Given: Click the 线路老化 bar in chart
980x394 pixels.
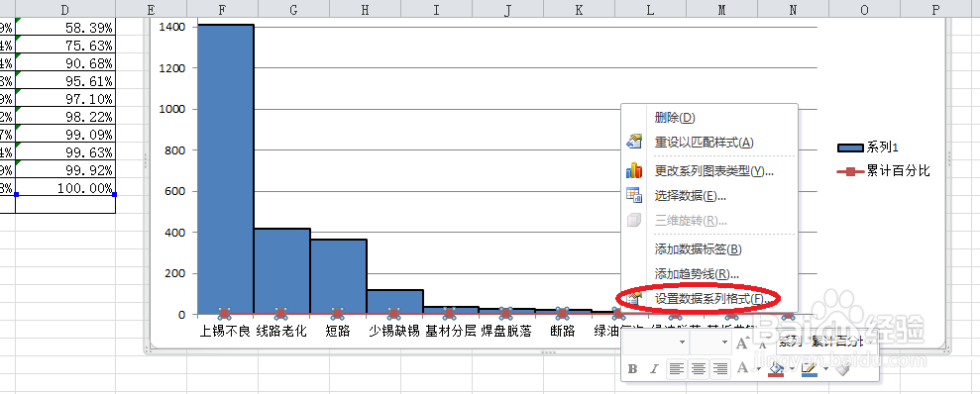Looking at the screenshot, I should [x=281, y=271].
